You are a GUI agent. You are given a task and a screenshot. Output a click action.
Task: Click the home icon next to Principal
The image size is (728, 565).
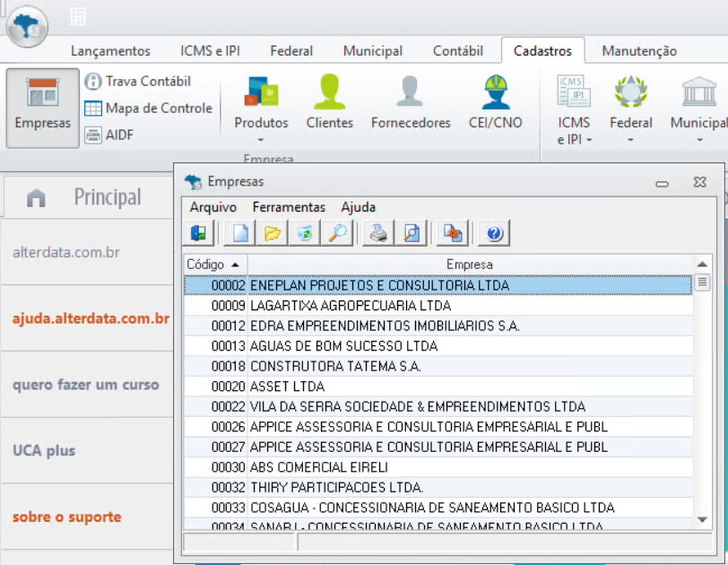[x=36, y=198]
